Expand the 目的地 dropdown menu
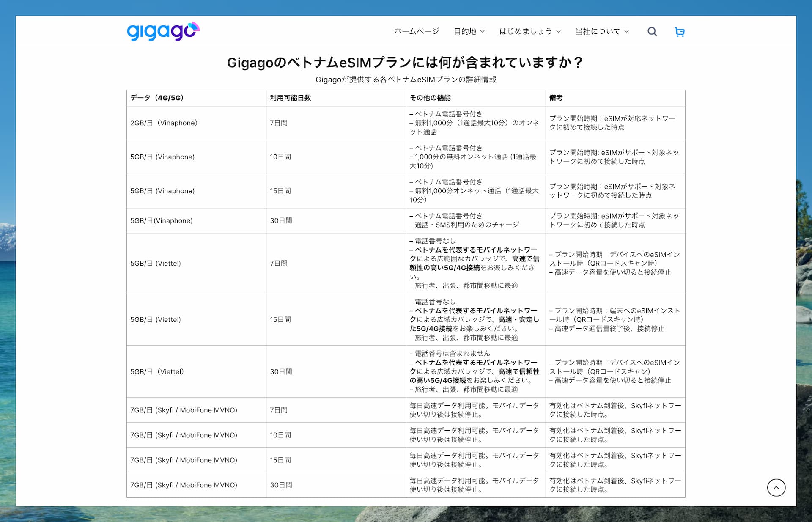Image resolution: width=812 pixels, height=522 pixels. click(469, 31)
